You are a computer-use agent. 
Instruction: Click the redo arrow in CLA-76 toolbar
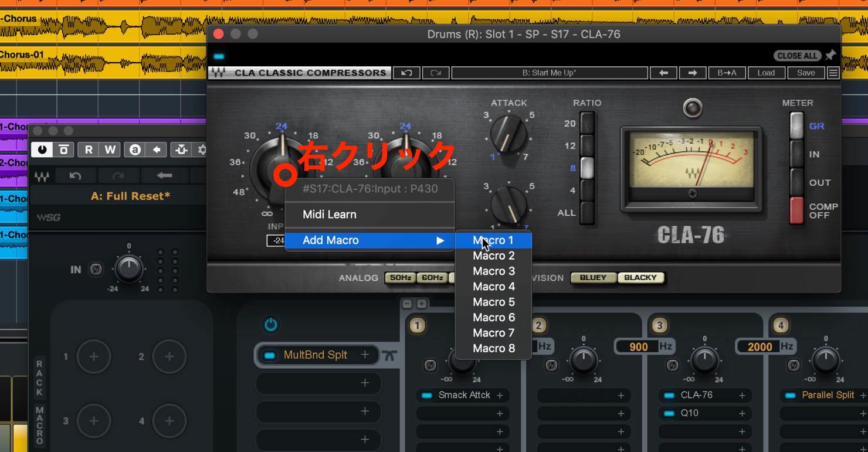click(x=436, y=73)
